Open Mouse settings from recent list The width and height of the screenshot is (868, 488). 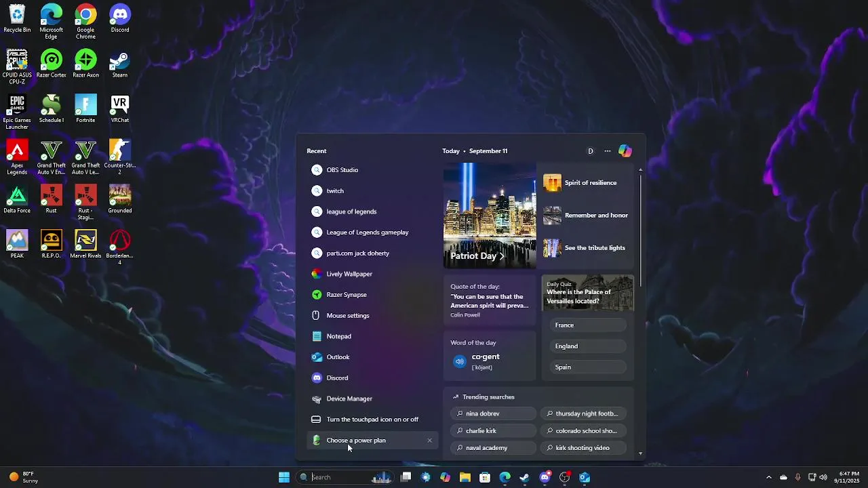(x=372, y=316)
